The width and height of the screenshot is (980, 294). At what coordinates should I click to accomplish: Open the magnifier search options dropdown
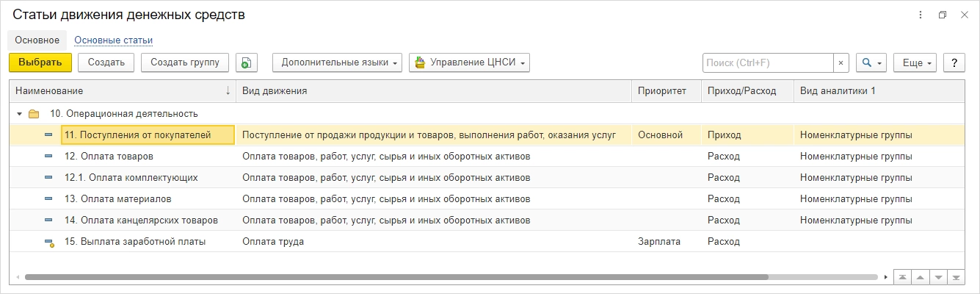(x=871, y=62)
